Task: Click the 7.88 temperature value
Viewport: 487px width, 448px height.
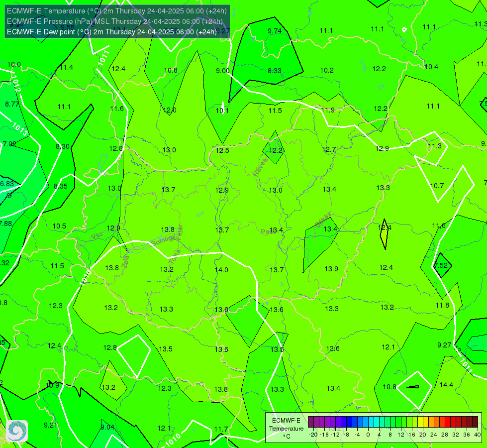Action: pyautogui.click(x=6, y=224)
